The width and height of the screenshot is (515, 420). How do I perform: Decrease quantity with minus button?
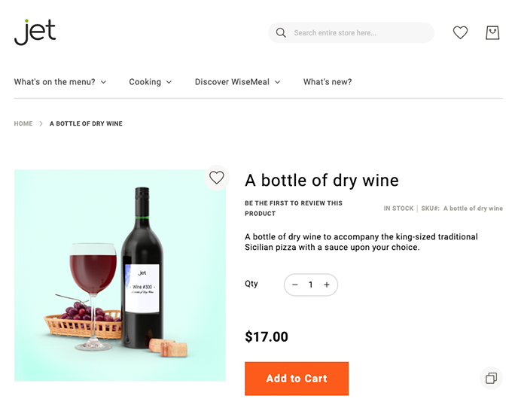295,285
